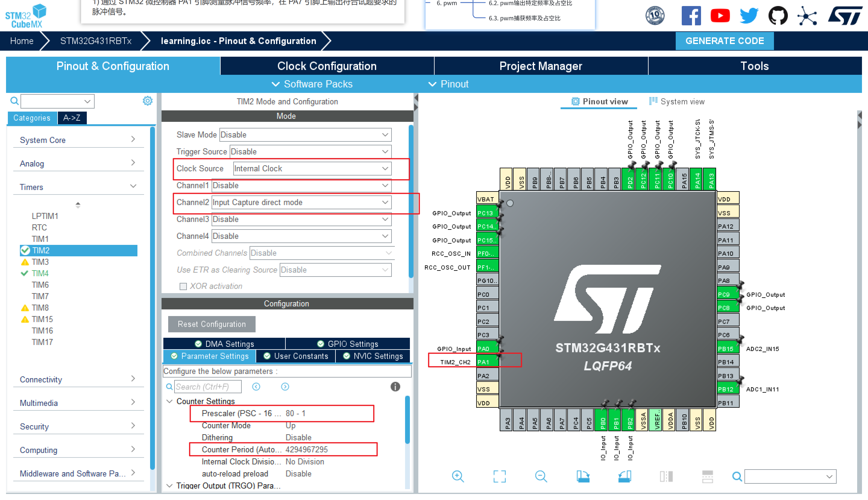Screen dimensions: 868x500
Task: Rotate the chip view counter-clockwise
Action: pos(624,476)
